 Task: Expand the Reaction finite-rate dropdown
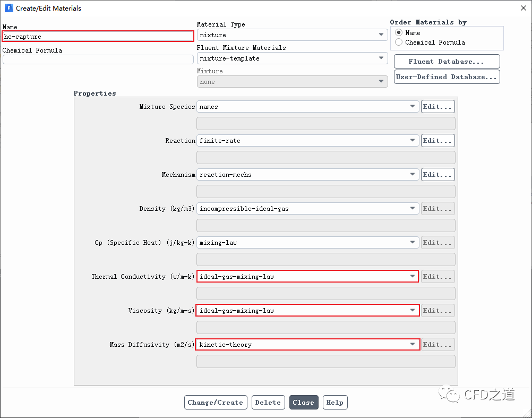click(x=307, y=141)
